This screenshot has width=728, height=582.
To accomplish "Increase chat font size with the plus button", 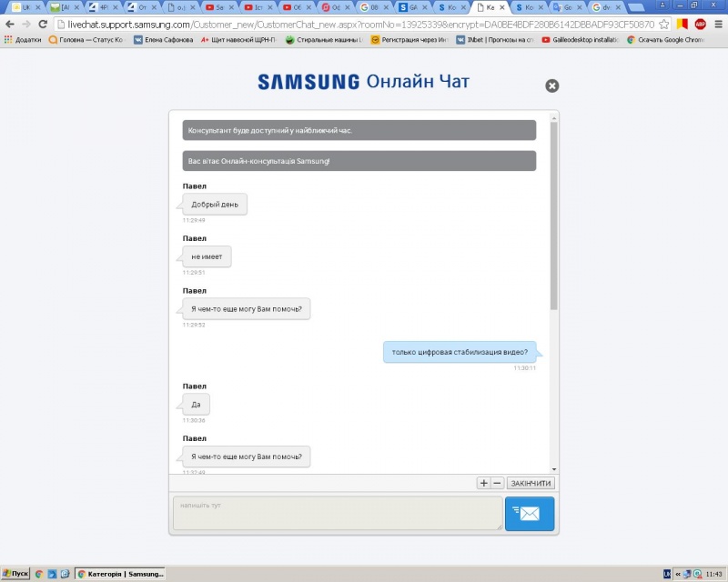I will pos(483,483).
